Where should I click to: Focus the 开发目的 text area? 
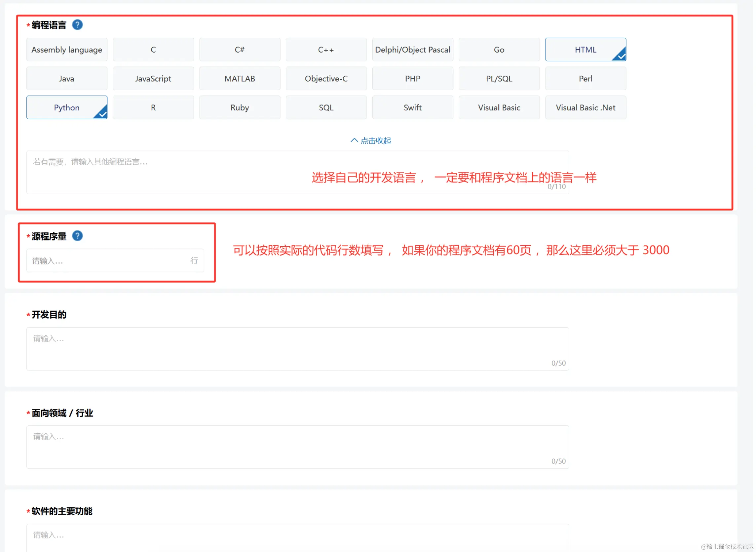pyautogui.click(x=297, y=349)
